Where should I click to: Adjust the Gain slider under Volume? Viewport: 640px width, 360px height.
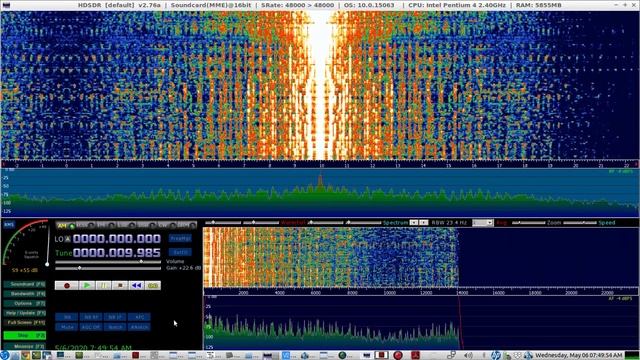108,268
